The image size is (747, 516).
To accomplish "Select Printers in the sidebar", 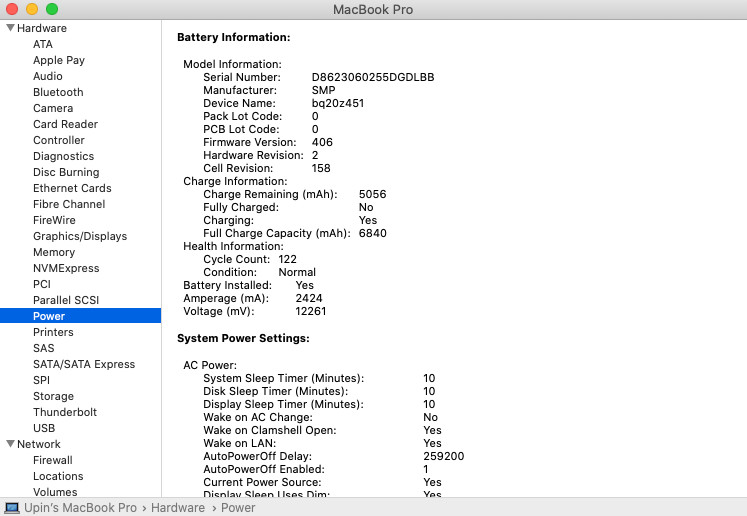I will tap(53, 332).
